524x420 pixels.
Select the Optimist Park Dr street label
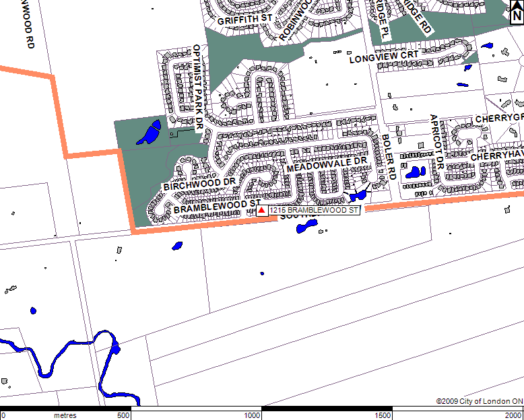click(197, 87)
